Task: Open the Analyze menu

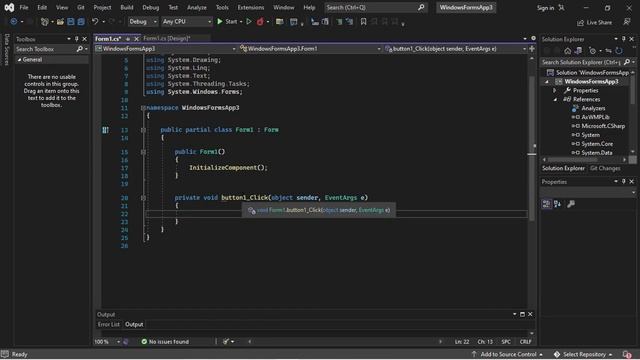Action: 196,7
